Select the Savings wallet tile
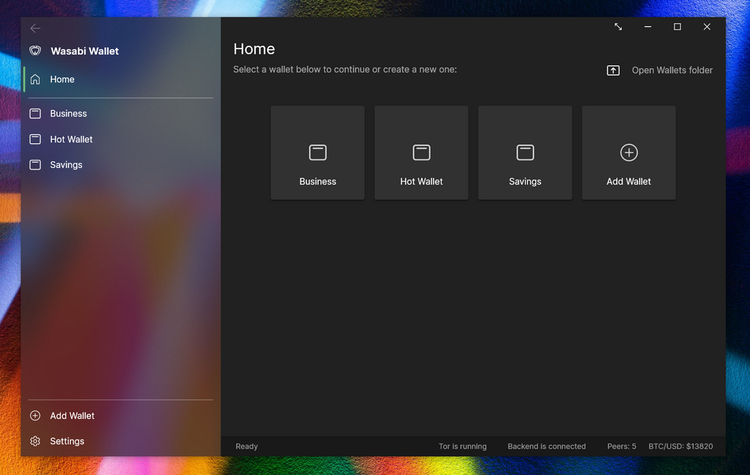This screenshot has width=750, height=475. tap(525, 153)
